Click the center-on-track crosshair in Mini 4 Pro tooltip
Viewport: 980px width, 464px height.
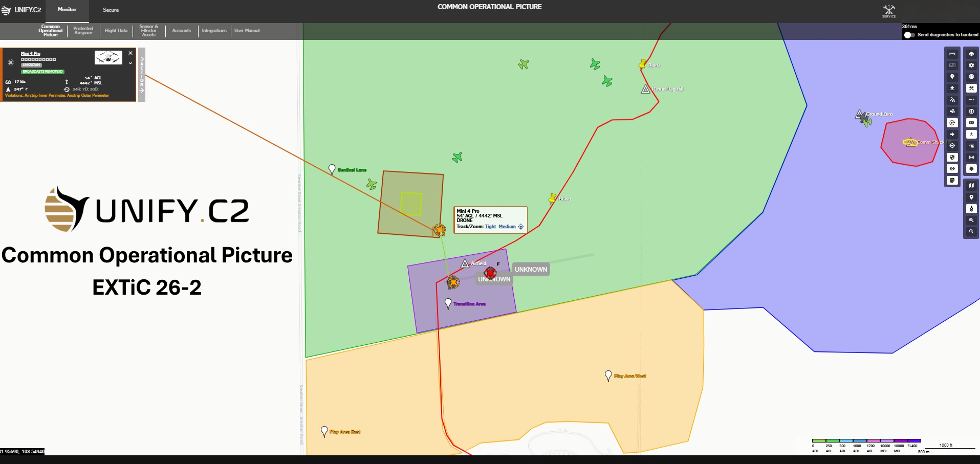(x=521, y=227)
